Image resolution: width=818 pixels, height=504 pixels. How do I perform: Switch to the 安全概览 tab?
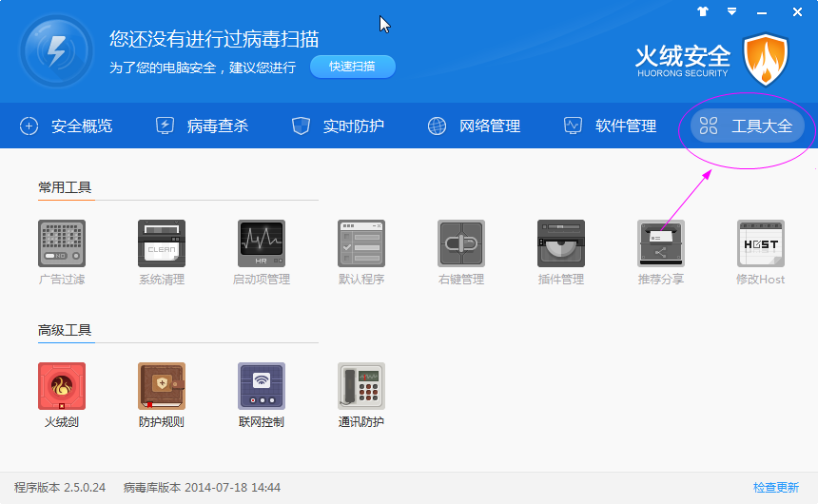(x=66, y=126)
